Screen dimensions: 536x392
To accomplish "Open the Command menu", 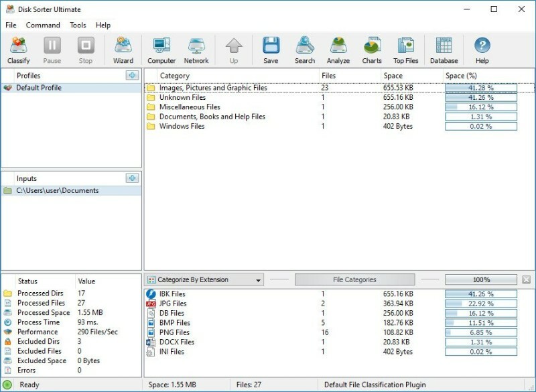I will 43,25.
